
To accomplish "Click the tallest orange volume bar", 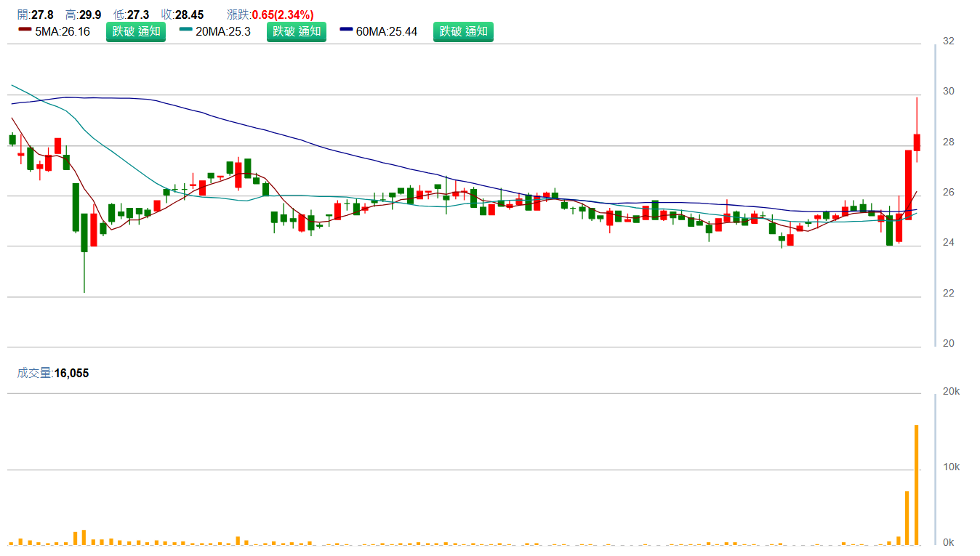I will (916, 485).
